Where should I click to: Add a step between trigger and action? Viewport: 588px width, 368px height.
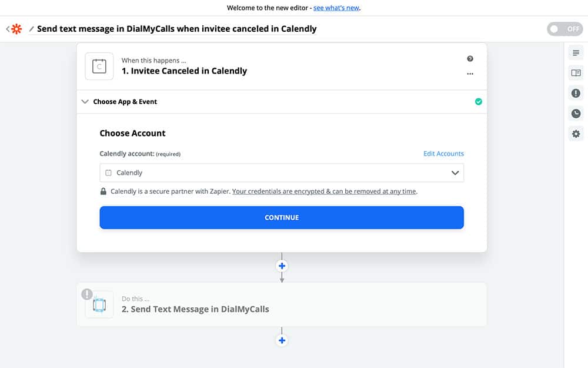282,266
